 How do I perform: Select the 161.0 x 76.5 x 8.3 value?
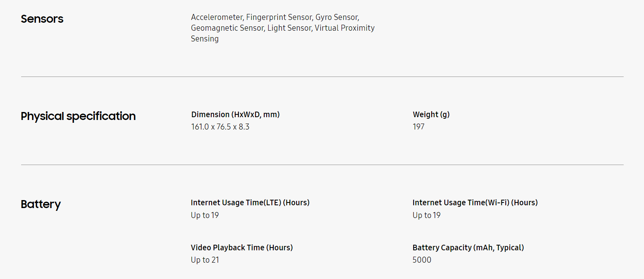[220, 127]
